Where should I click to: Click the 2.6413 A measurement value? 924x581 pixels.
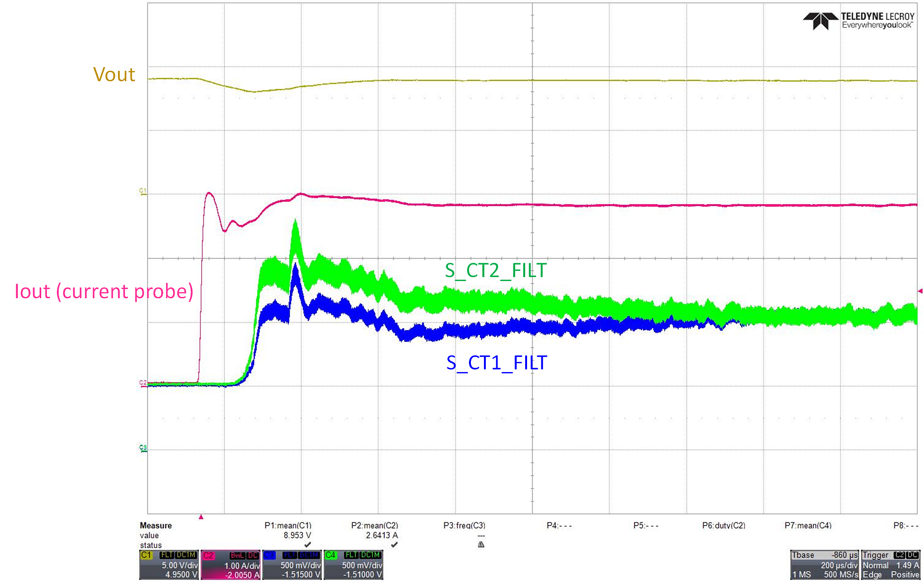pos(382,535)
